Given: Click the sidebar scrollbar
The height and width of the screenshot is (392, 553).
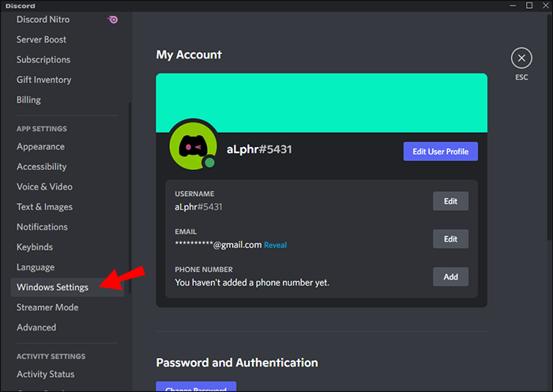Looking at the screenshot, I should [130, 198].
